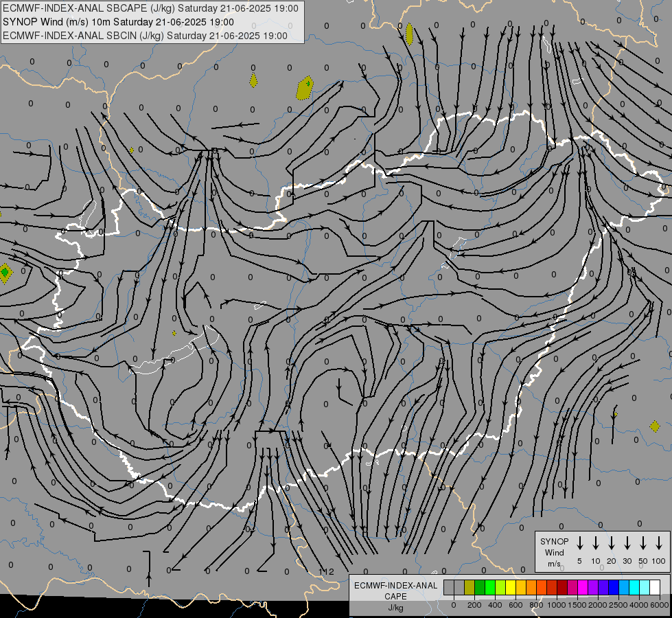Click the 1500 tick label on CAPE scale
The image size is (672, 618).
pyautogui.click(x=577, y=605)
